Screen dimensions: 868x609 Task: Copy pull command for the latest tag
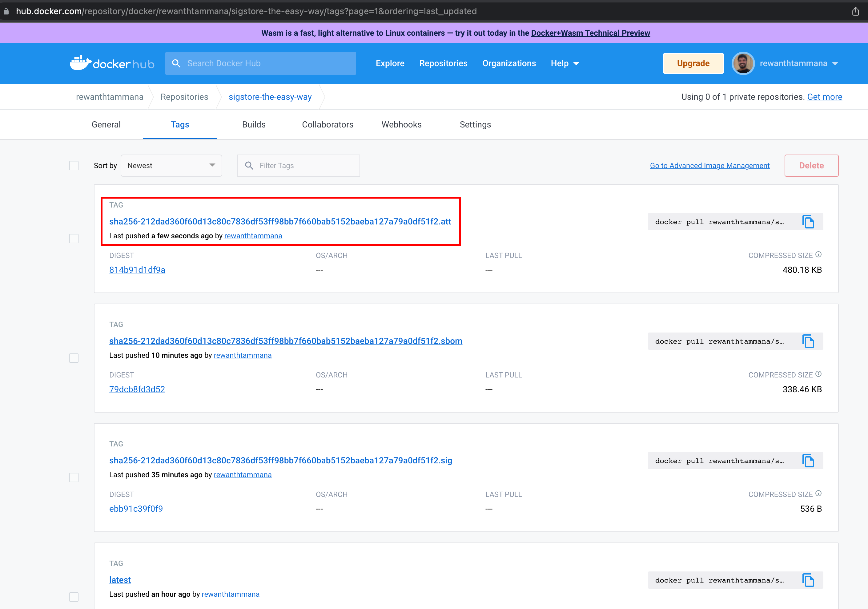808,580
